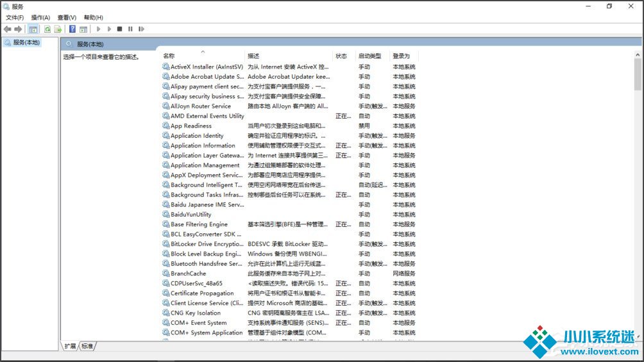The height and width of the screenshot is (362, 644).
Task: Click the vertical scrollbar thumb
Action: coord(638,74)
